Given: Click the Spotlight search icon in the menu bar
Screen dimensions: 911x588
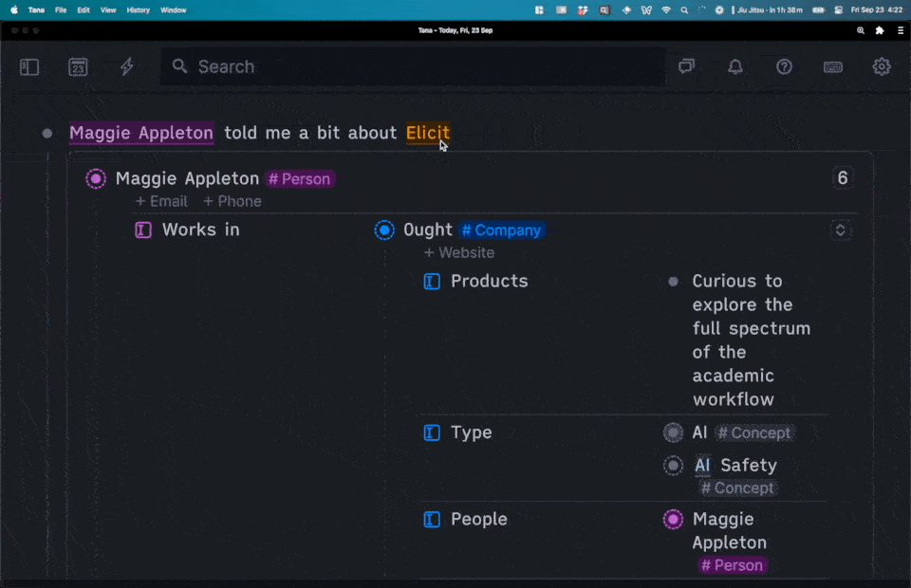Looking at the screenshot, I should click(684, 9).
